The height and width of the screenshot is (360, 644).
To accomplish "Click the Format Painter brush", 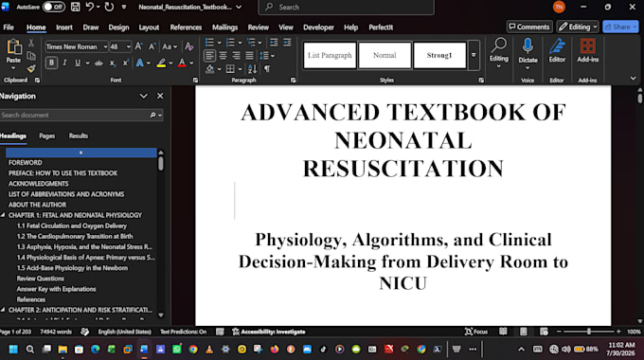I will pos(31,68).
